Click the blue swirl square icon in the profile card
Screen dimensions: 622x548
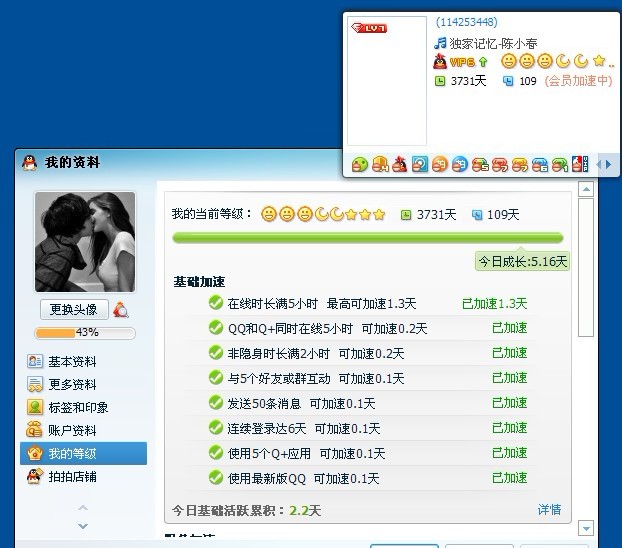[420, 164]
